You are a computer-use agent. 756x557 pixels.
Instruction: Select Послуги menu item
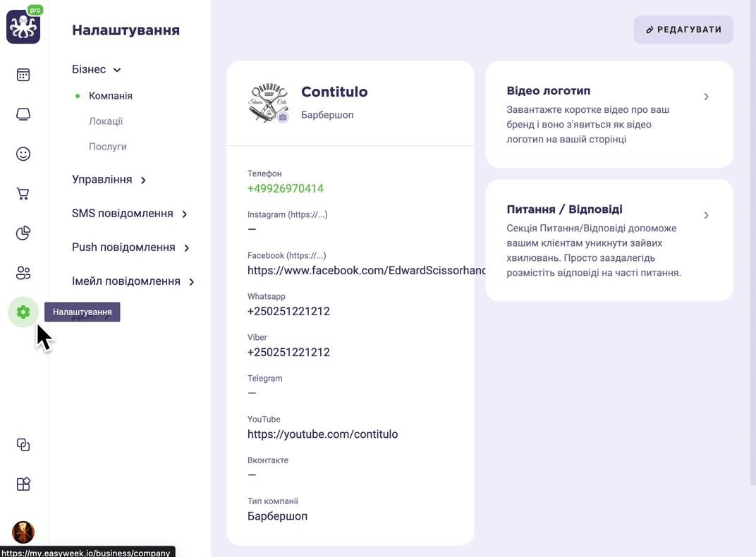[x=107, y=147]
